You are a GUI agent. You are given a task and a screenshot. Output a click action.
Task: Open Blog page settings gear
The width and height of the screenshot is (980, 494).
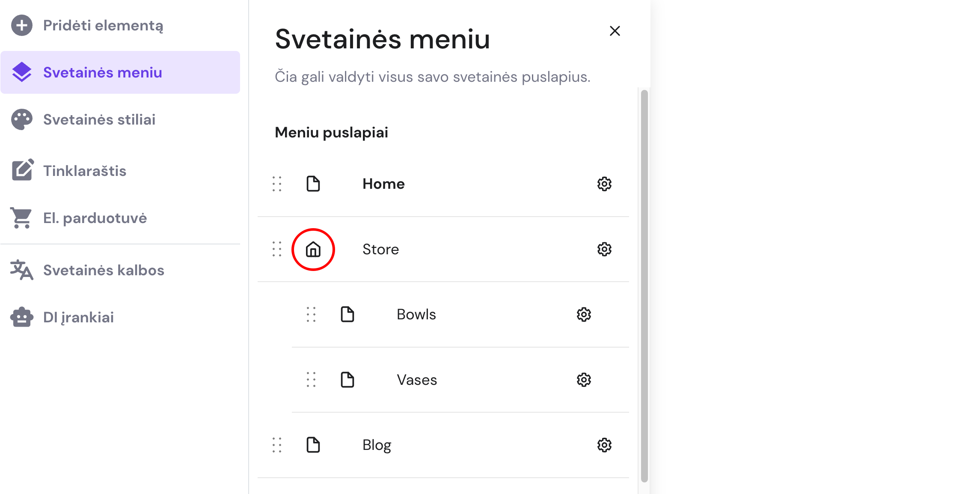point(604,445)
